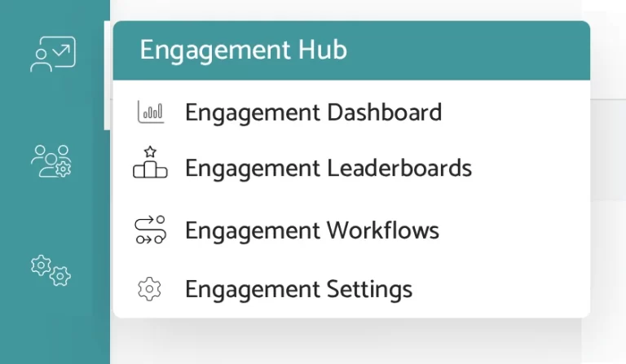Click the podium star Leaderboards icon
Screen dimensions: 626x364
click(x=150, y=164)
